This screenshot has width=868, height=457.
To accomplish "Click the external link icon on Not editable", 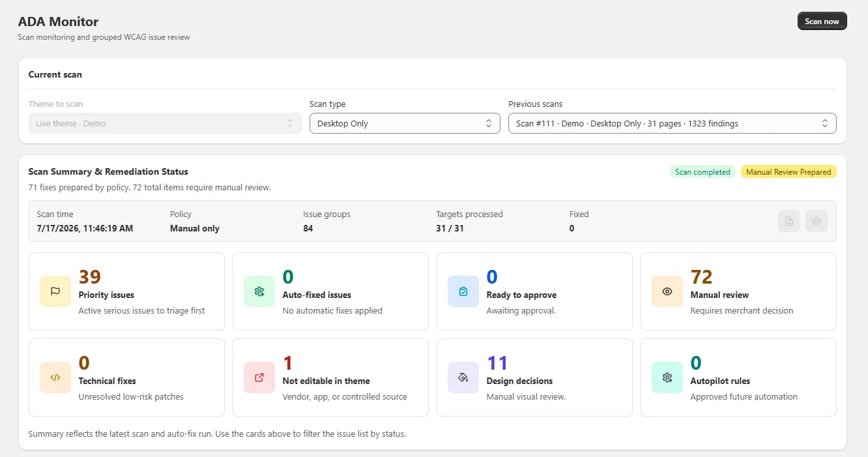I will point(259,377).
